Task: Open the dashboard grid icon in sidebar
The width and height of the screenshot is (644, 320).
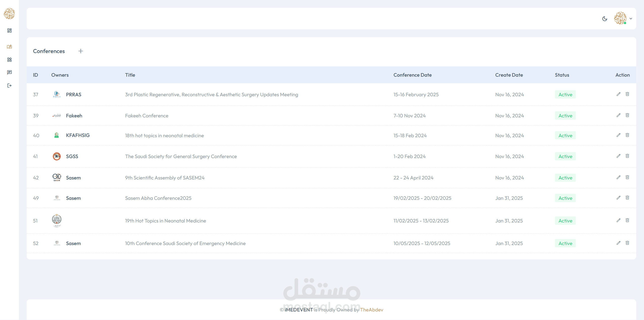Action: pos(9,30)
